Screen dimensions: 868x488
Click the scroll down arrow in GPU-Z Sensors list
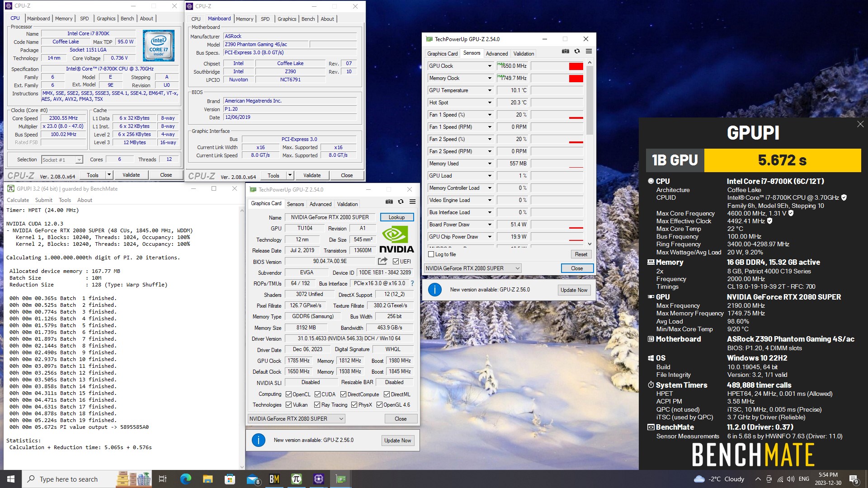[x=590, y=244]
